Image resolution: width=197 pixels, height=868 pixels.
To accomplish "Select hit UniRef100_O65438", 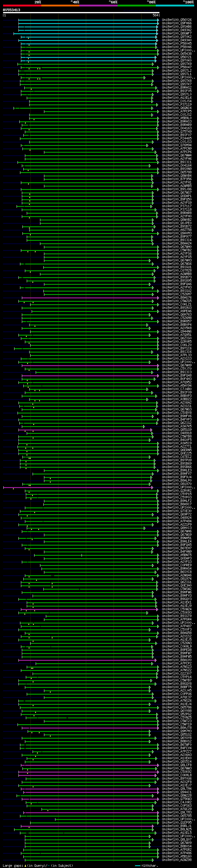I will coord(177,54).
